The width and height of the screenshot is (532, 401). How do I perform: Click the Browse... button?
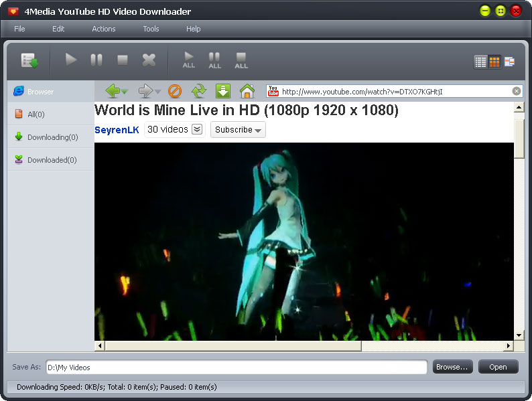click(452, 367)
